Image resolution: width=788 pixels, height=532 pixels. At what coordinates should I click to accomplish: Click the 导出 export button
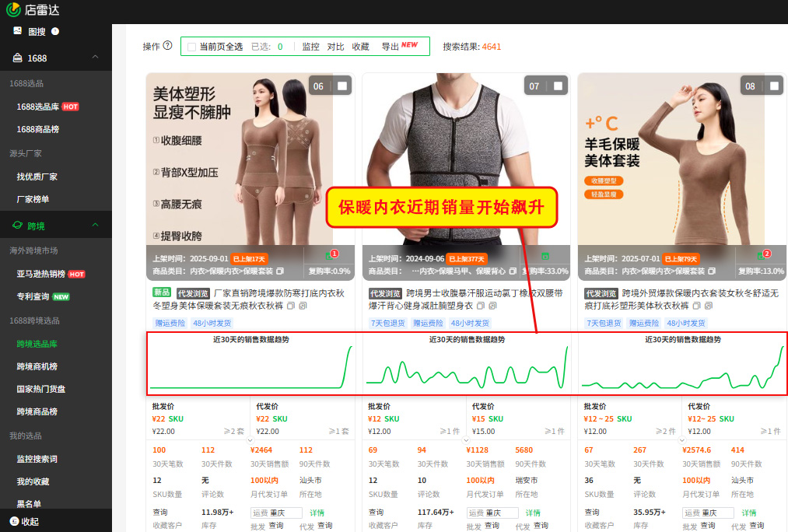(x=390, y=47)
